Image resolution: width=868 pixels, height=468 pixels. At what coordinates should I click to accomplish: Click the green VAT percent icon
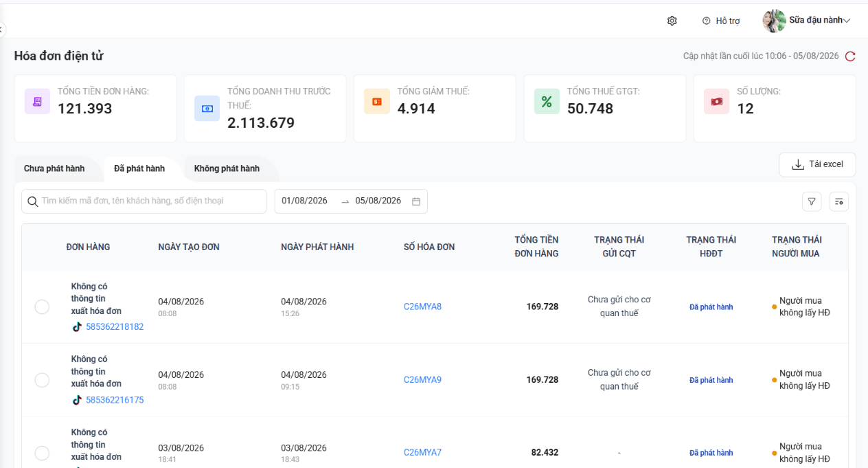coord(547,102)
